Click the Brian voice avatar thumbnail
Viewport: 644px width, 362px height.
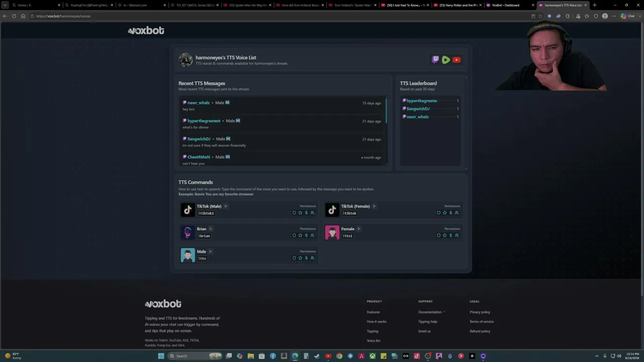click(x=188, y=232)
